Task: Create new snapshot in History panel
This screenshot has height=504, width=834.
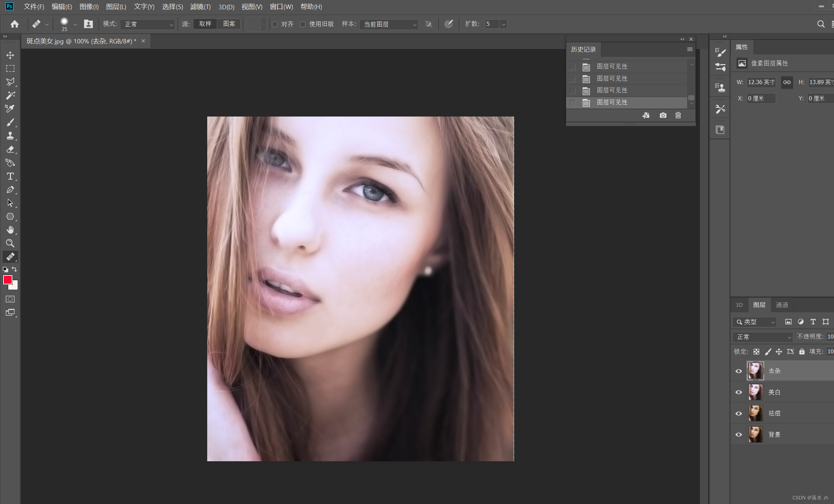Action: (x=663, y=115)
